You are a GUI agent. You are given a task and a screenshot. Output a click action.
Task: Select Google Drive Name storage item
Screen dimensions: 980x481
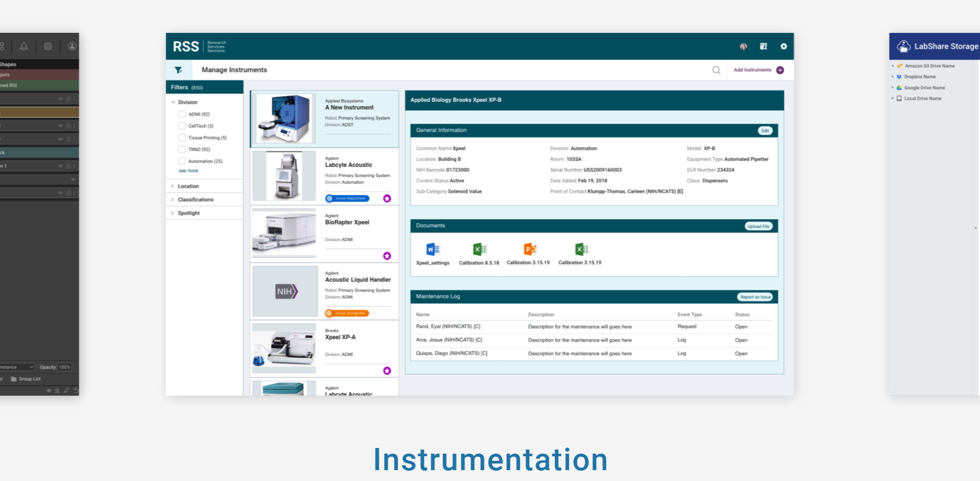(x=924, y=88)
